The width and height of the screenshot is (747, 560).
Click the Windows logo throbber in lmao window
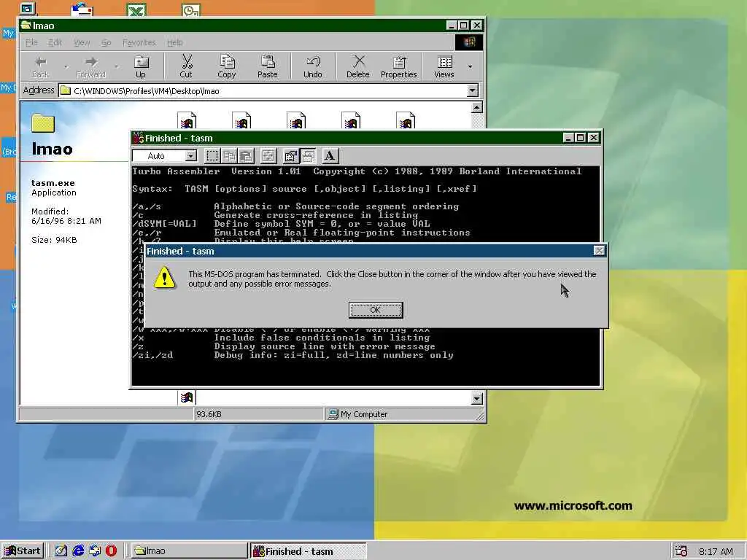[x=469, y=42]
